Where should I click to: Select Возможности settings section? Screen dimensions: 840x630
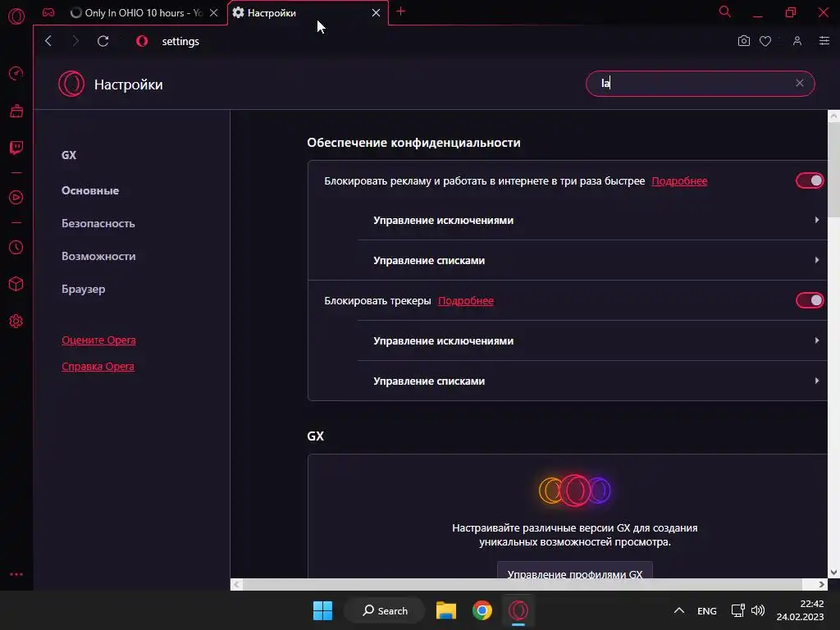click(98, 256)
